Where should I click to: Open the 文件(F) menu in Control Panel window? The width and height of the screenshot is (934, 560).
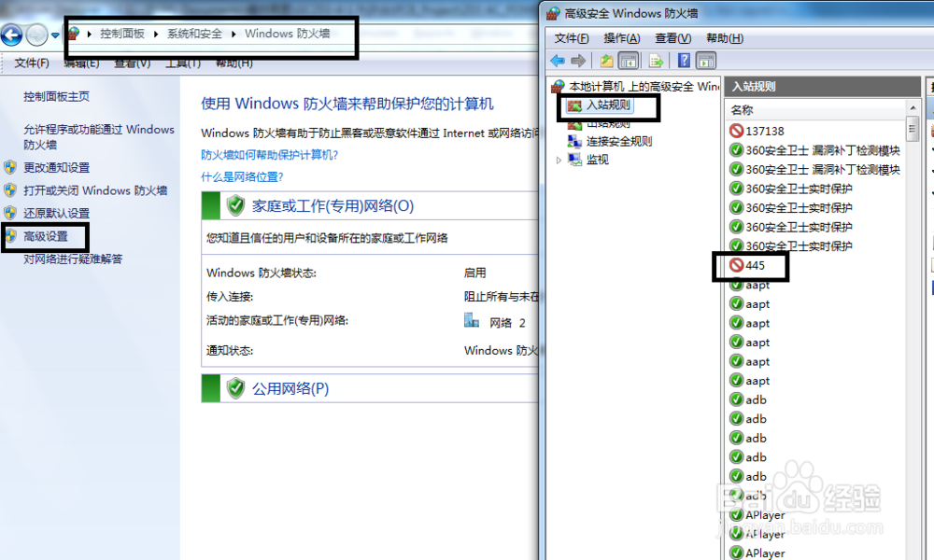pyautogui.click(x=32, y=63)
